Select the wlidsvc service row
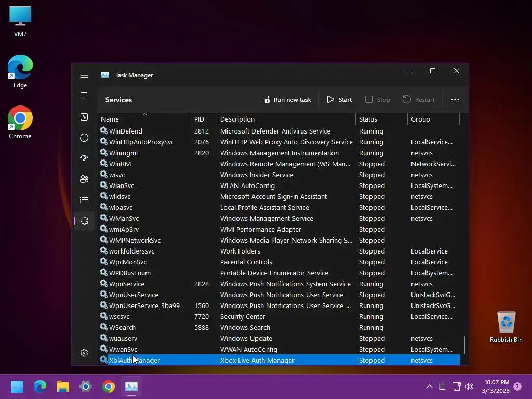532x399 pixels. [x=279, y=197]
